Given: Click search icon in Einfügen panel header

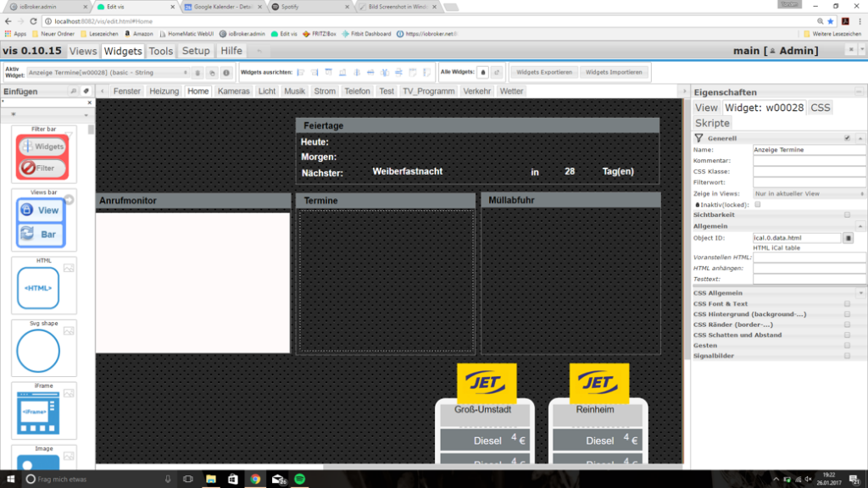Looking at the screenshot, I should pos(73,91).
